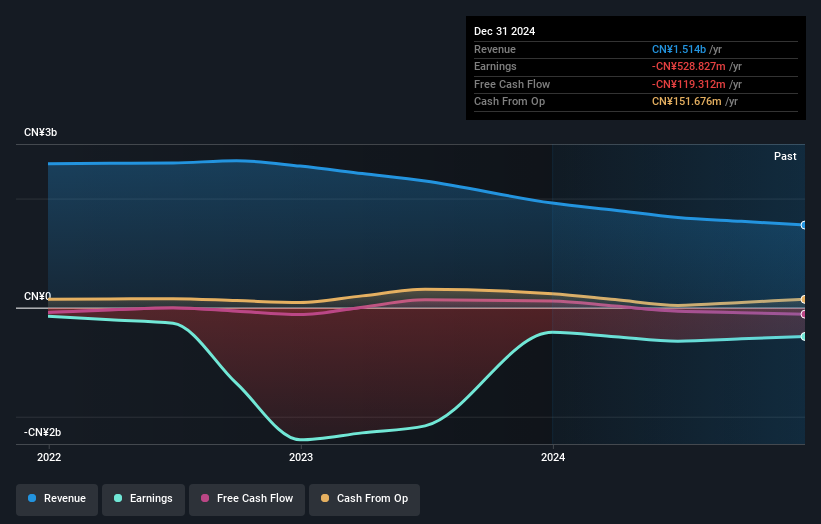821x524 pixels.
Task: Click the 2024 x-axis label
Action: pyautogui.click(x=553, y=458)
